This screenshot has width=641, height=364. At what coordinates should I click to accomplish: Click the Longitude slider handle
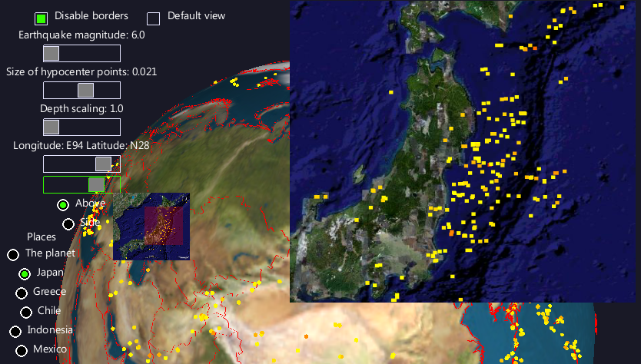(104, 164)
